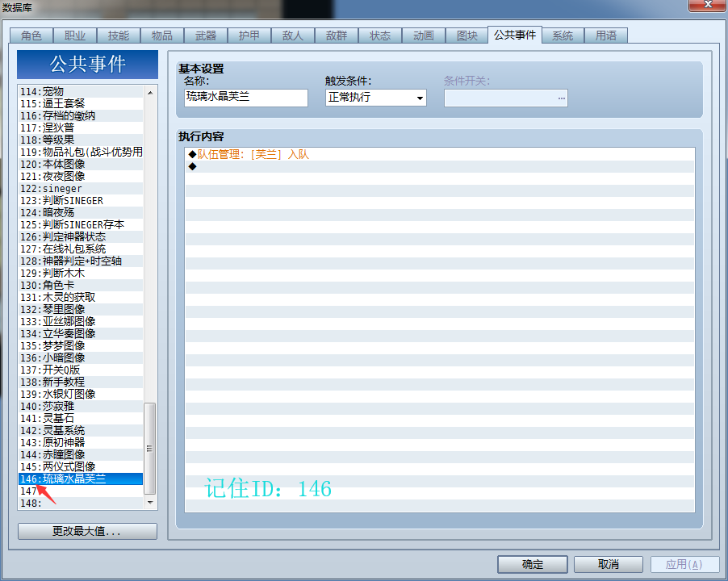The width and height of the screenshot is (728, 581).
Task: Select list entry 117:涅狄普
Action: [x=81, y=127]
